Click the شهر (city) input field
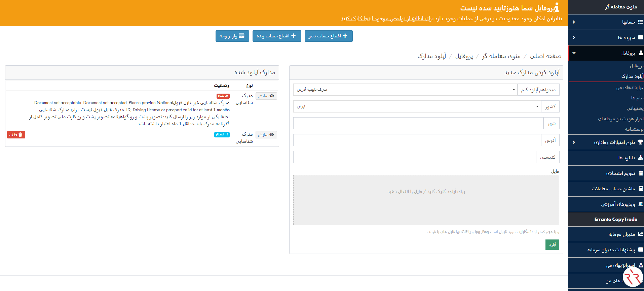644x291 pixels. (x=418, y=123)
